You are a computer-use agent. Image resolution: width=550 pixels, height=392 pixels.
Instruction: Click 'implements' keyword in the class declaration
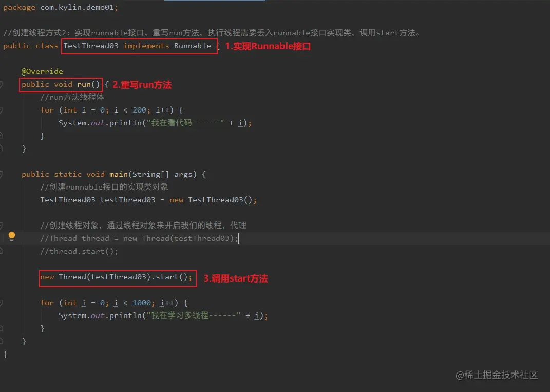pos(146,46)
